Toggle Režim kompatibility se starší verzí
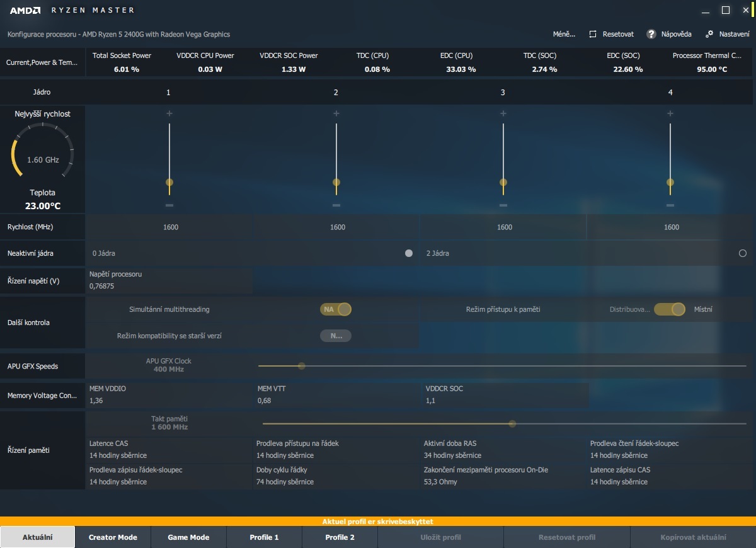This screenshot has width=756, height=548. [x=336, y=335]
